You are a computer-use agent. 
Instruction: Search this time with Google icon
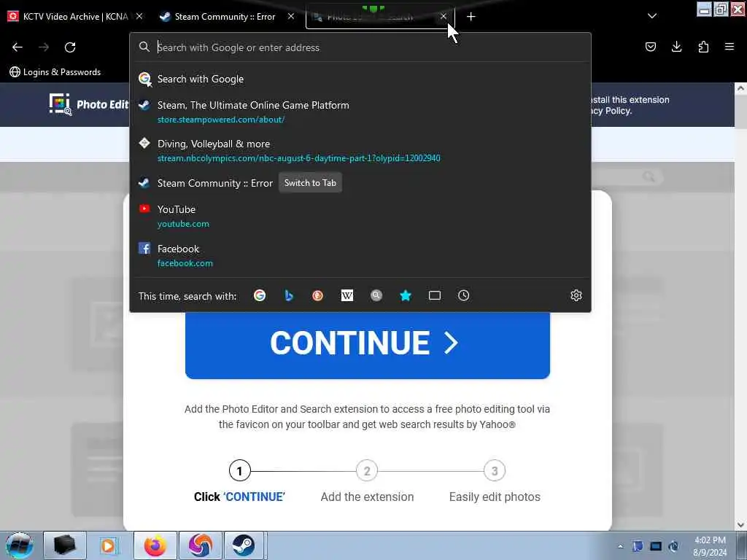click(x=260, y=296)
